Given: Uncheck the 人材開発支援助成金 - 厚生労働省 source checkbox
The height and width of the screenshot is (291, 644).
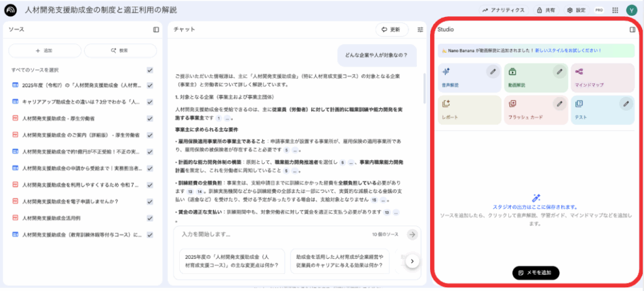Looking at the screenshot, I should (x=150, y=118).
